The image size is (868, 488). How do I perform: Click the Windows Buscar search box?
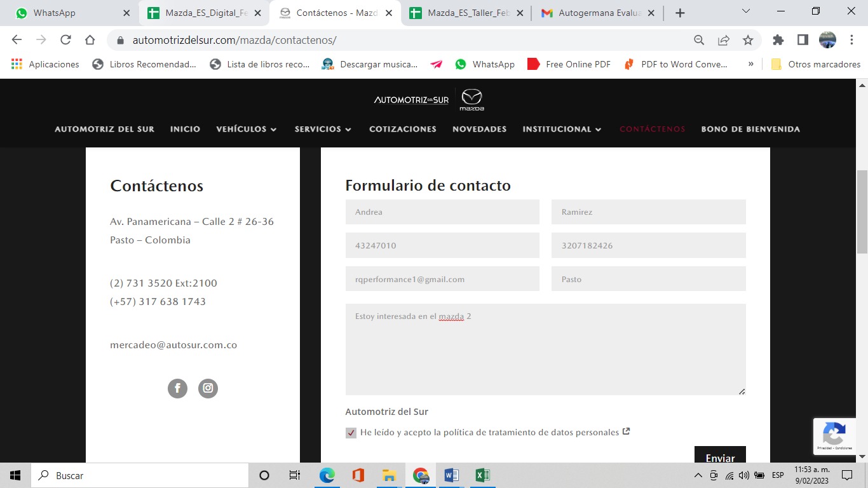[x=139, y=475]
